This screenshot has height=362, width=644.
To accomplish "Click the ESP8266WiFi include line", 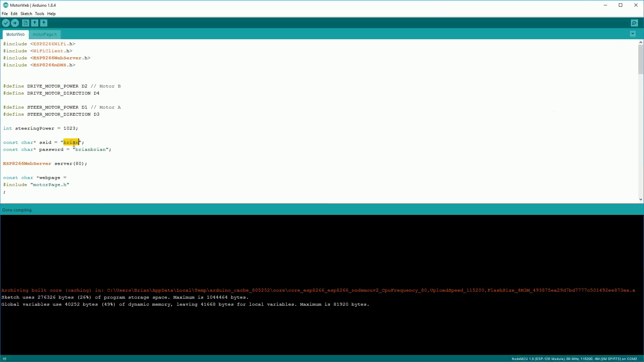I will (x=39, y=44).
